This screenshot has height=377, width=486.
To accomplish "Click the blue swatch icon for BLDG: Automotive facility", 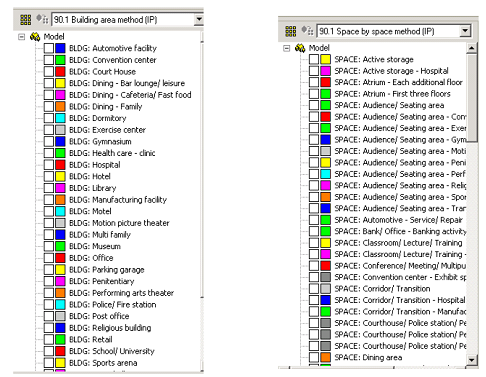I will (x=60, y=48).
